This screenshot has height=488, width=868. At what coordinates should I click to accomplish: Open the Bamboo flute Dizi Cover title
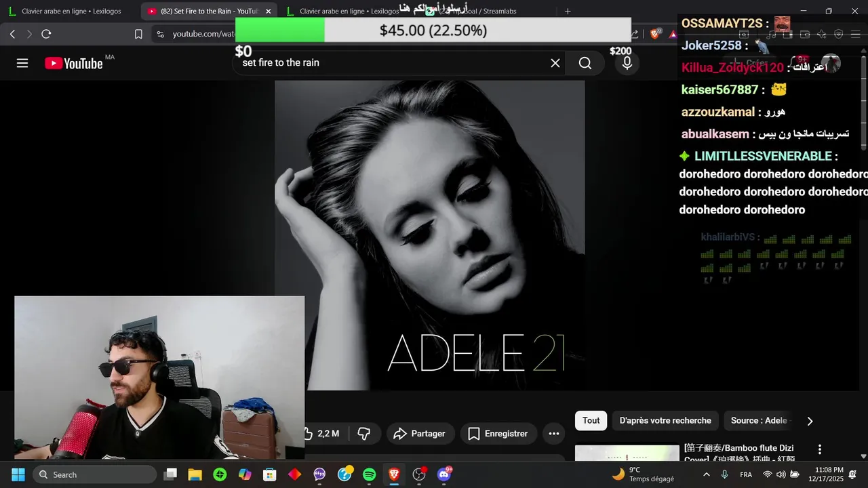(739, 453)
